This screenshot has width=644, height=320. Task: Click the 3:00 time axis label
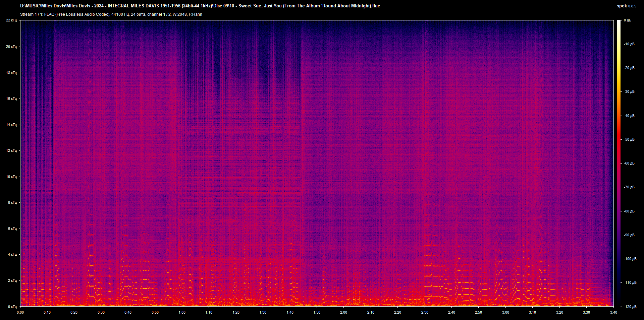click(505, 312)
